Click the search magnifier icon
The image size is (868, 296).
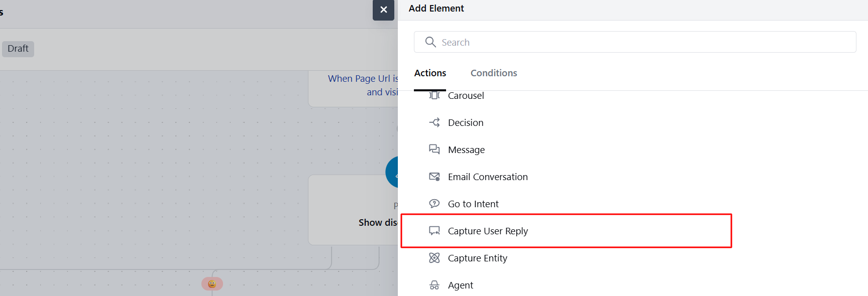[430, 42]
